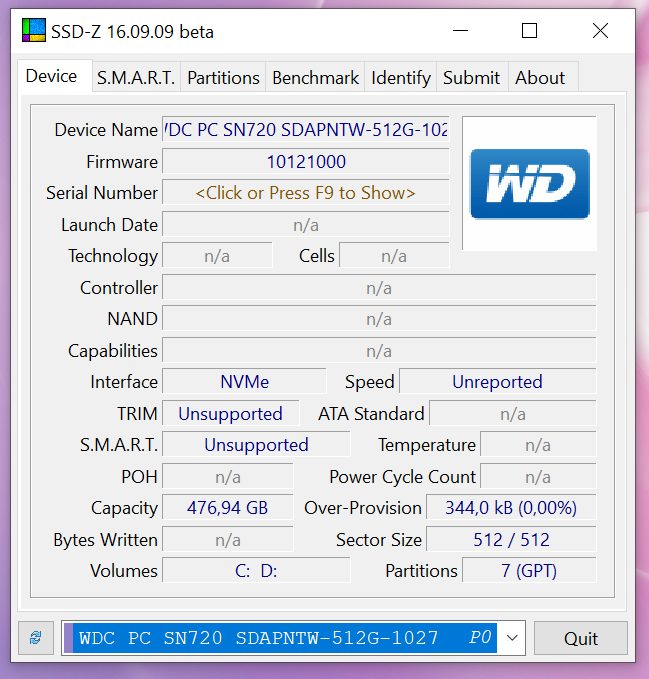Open the About tab
This screenshot has height=679, width=649.
pyautogui.click(x=540, y=77)
